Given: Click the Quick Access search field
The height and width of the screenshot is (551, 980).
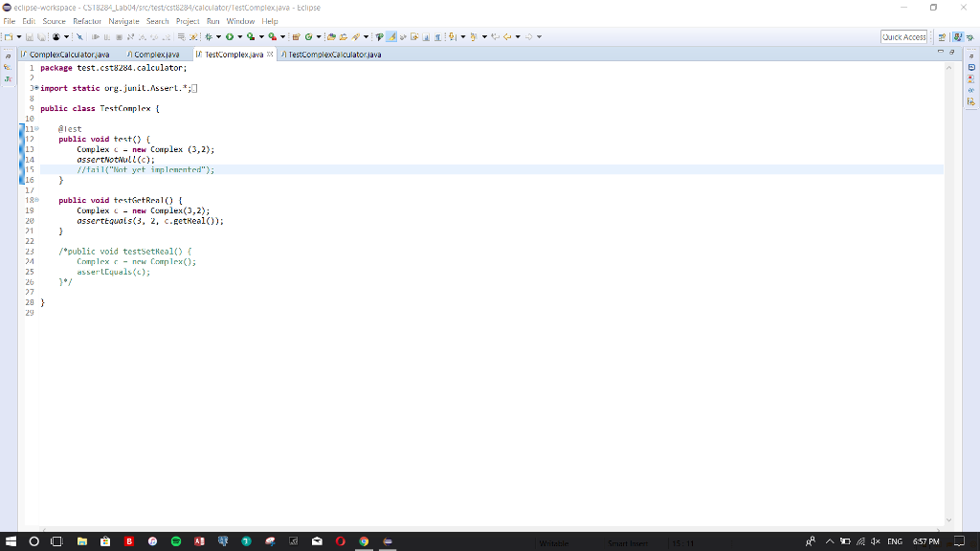Looking at the screenshot, I should click(903, 37).
